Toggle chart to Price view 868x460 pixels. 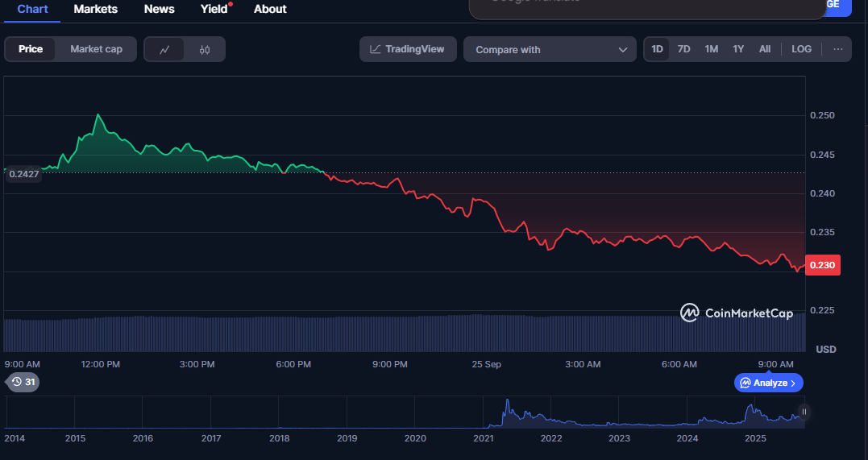click(31, 49)
